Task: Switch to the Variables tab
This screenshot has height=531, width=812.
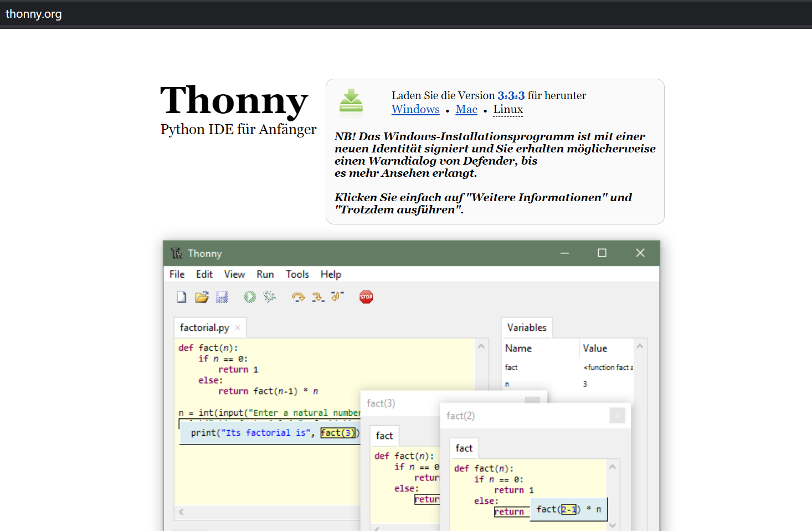Action: (x=526, y=328)
